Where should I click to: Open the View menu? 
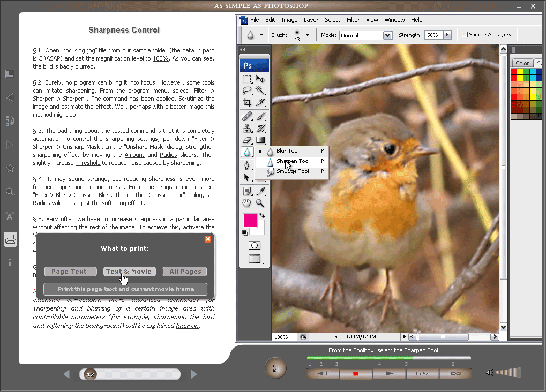click(x=372, y=20)
